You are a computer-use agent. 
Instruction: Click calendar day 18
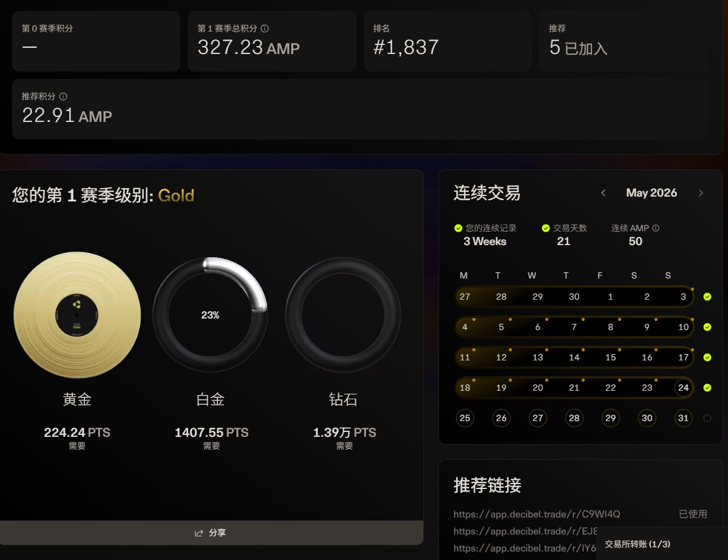pyautogui.click(x=464, y=388)
